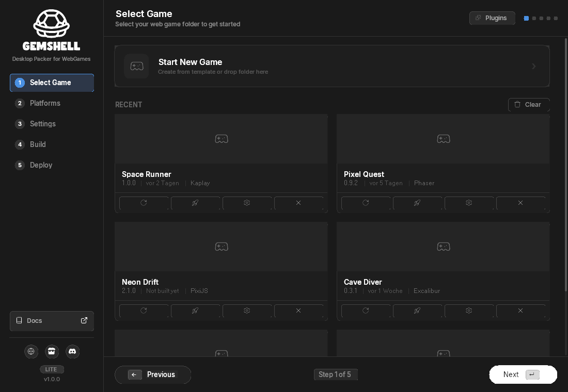This screenshot has width=568, height=392.
Task: Open Cave Diver settings gear
Action: pos(469,311)
